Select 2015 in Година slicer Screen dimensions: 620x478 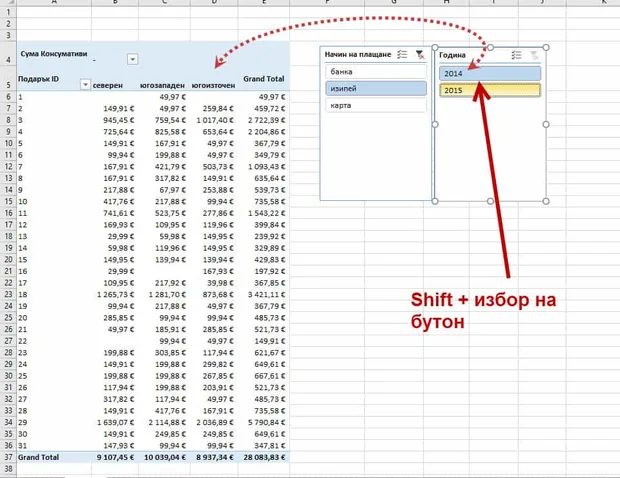[x=490, y=90]
